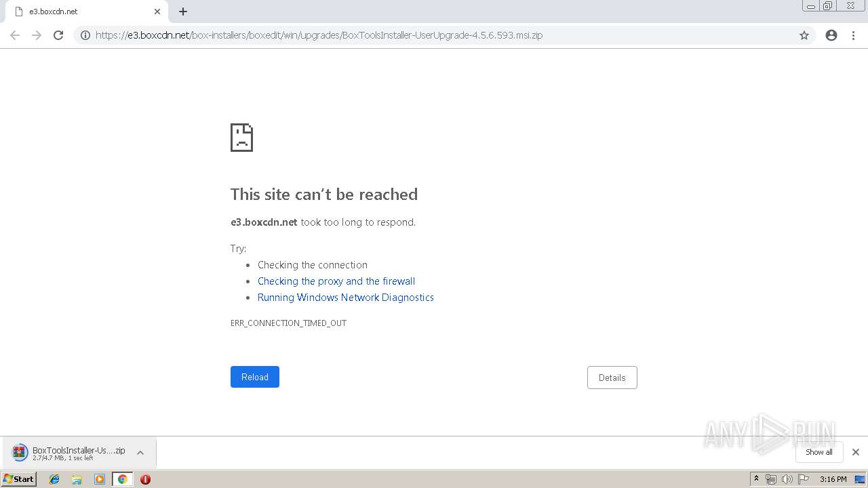Select the ERR_CONNECTION_TIMED_OUT text
868x488 pixels.
[x=288, y=323]
